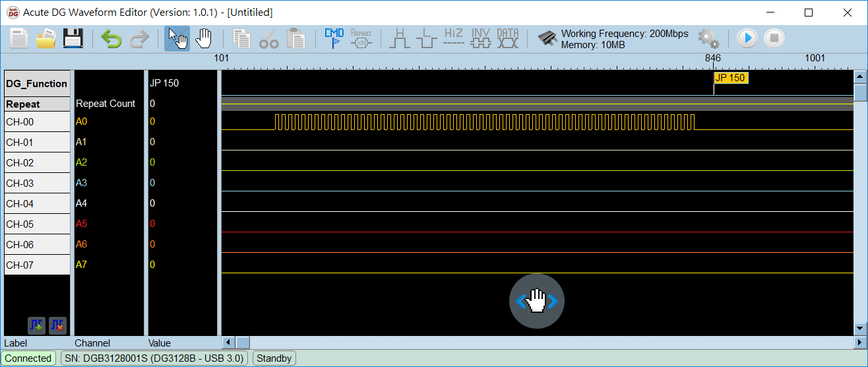Click the vertical scrollbar down arrow
Viewport: 868px width, 367px height.
859,328
